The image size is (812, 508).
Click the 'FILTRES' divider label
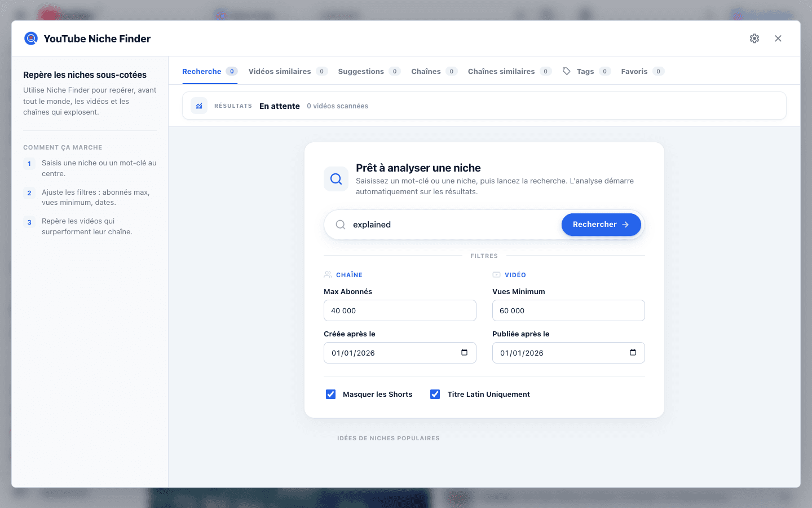point(484,256)
